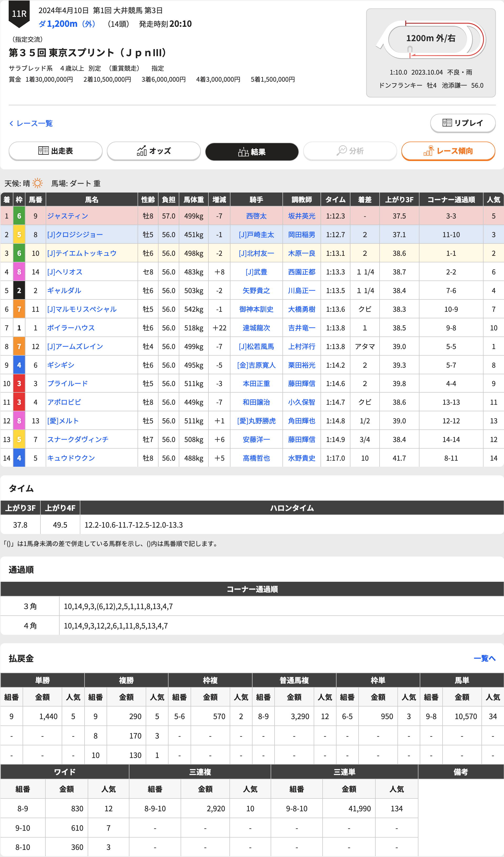Select winner's time 1:12.3

335,216
